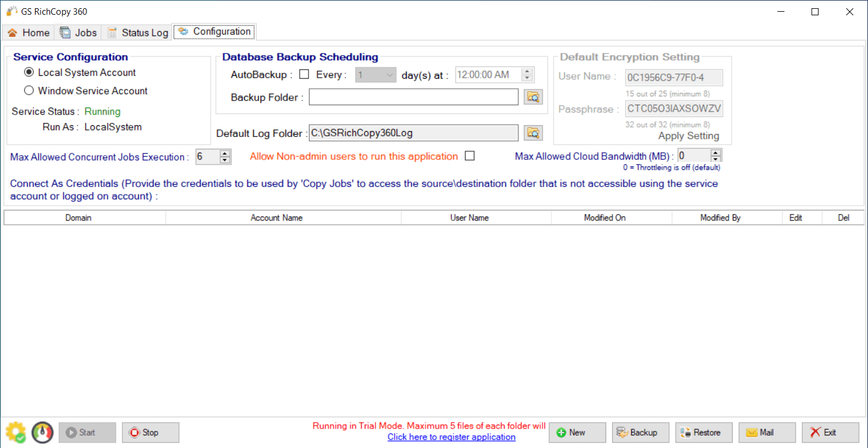This screenshot has height=448, width=868.
Task: Click the Stop button
Action: pos(151,433)
